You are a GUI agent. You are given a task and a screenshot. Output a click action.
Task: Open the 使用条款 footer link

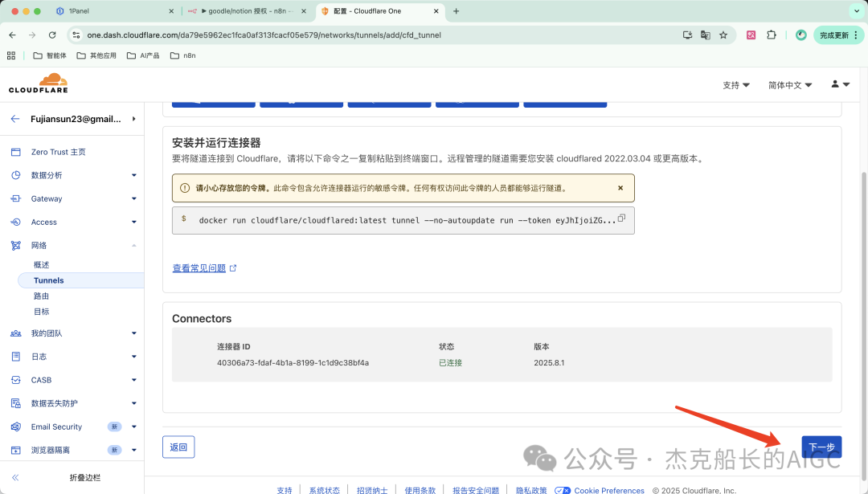420,490
